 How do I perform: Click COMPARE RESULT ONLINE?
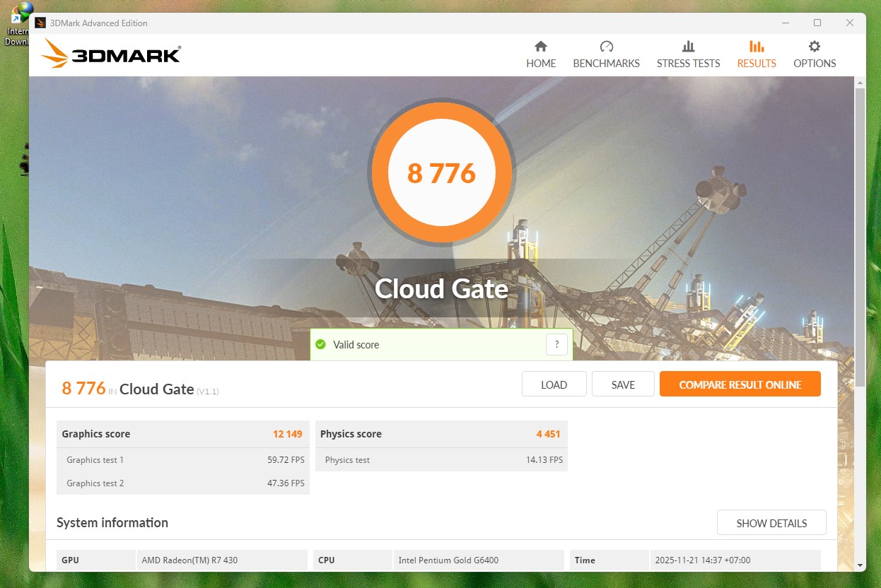pyautogui.click(x=740, y=384)
